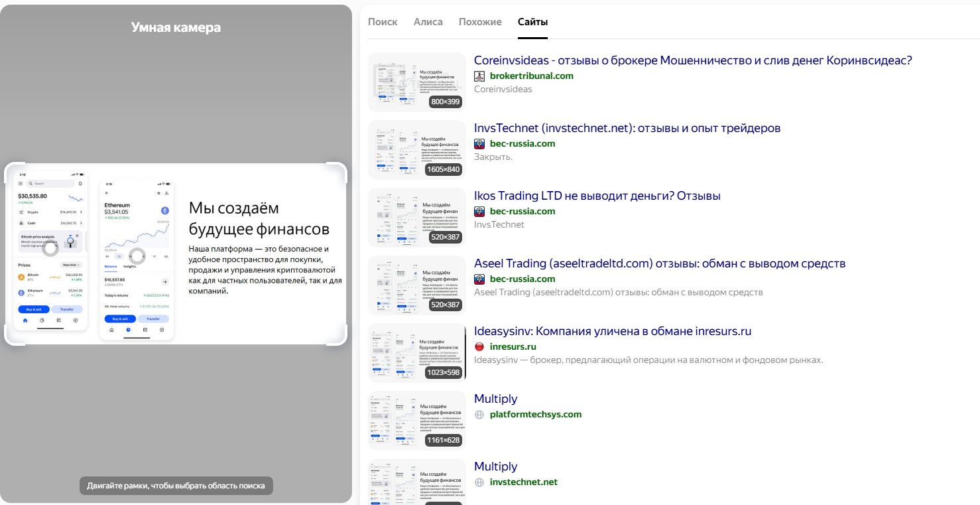This screenshot has height=505, width=980.
Task: Visit the platformtechsys.com domain link
Action: pos(535,415)
